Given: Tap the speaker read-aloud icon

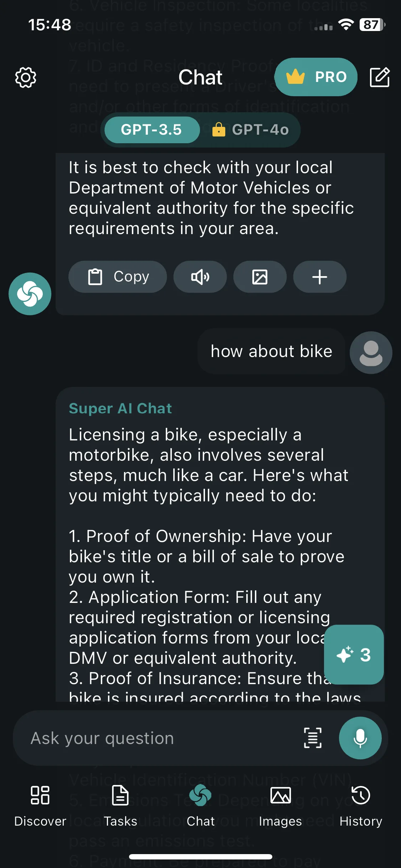Looking at the screenshot, I should [200, 277].
